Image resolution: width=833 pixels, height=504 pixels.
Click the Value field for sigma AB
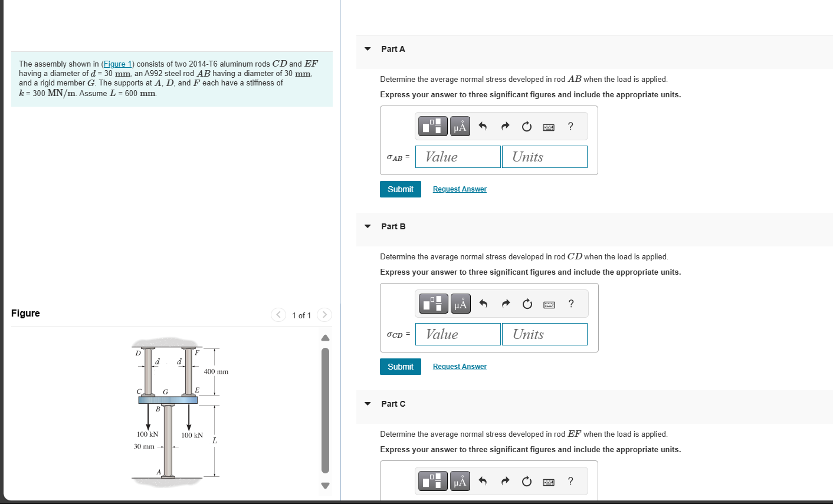pos(458,156)
